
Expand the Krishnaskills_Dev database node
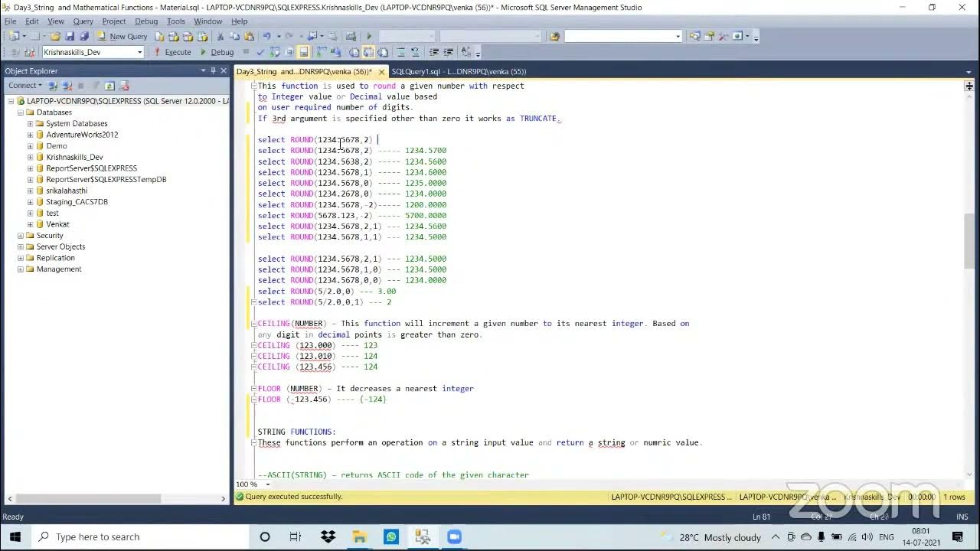(30, 157)
